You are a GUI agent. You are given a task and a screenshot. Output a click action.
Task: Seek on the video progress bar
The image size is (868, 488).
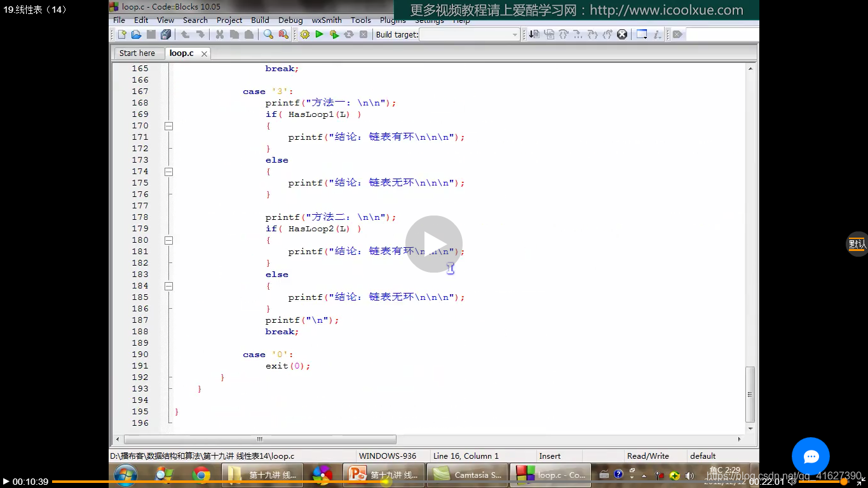tap(400, 482)
